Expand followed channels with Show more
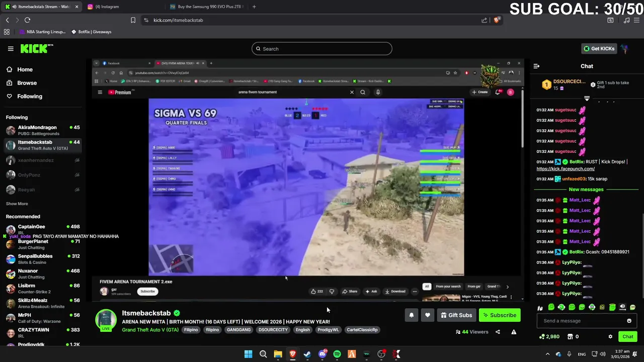 pyautogui.click(x=17, y=204)
